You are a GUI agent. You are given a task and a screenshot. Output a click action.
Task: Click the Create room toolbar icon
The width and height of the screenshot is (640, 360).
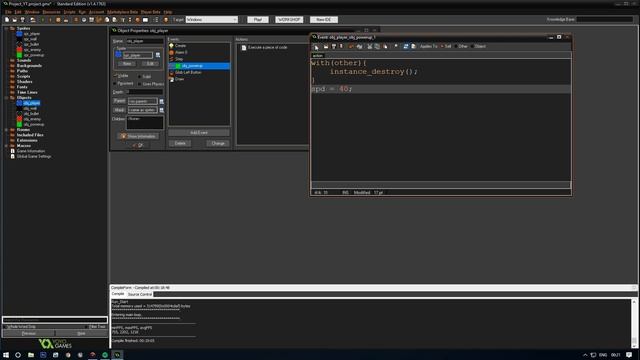click(x=145, y=20)
